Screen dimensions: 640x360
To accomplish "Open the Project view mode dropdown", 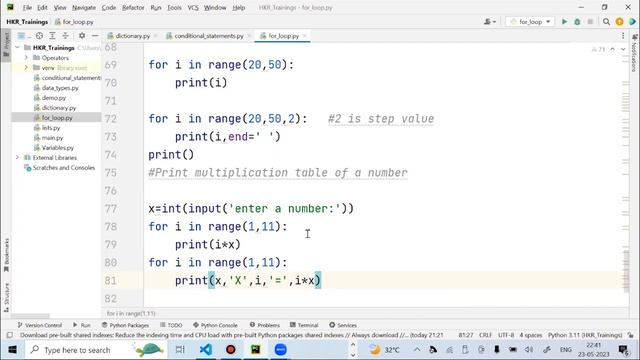I will [24, 36].
